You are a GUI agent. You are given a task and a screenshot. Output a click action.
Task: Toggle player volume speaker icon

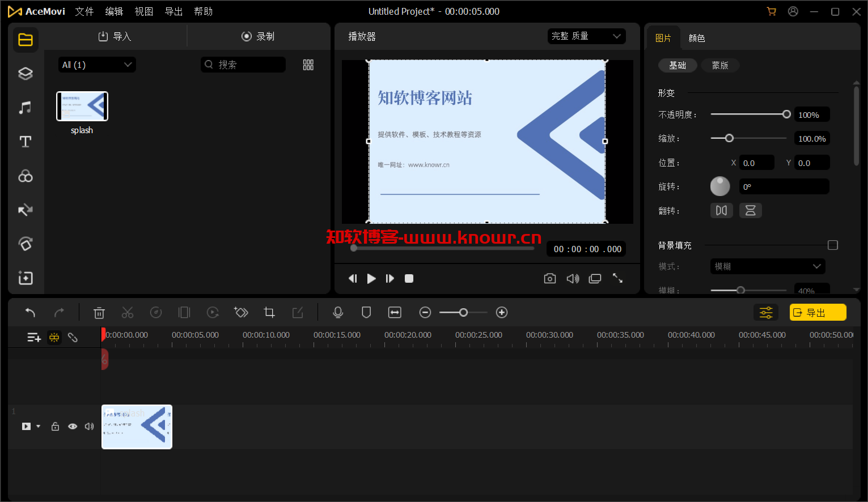click(x=573, y=278)
